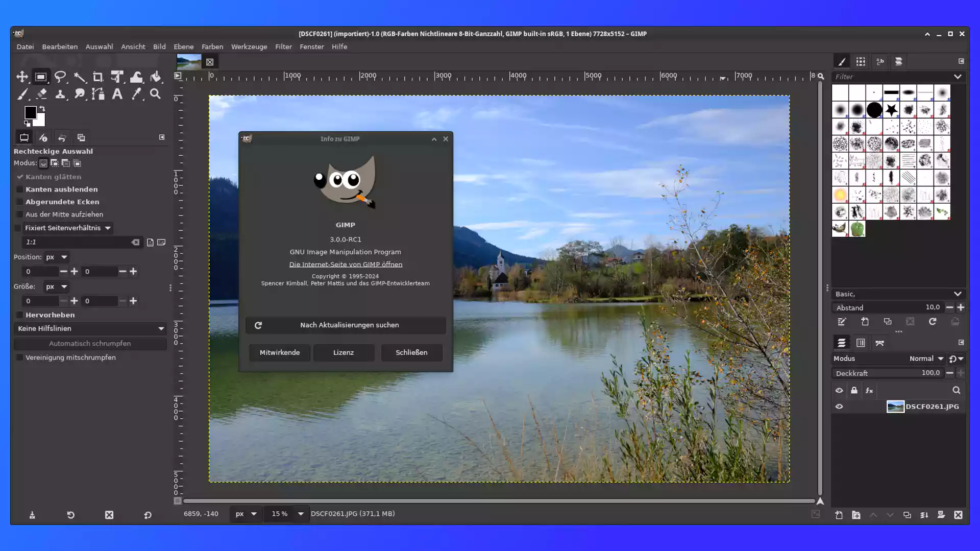980x551 pixels.
Task: Open Keine Hilfslinien dropdown
Action: pyautogui.click(x=90, y=328)
